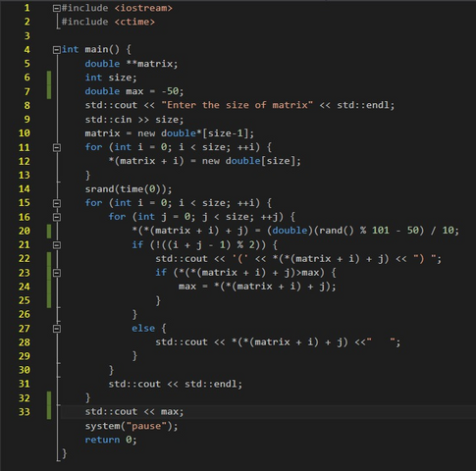Click on ">max)" in the comparison
This screenshot has height=471, width=476.
310,273
